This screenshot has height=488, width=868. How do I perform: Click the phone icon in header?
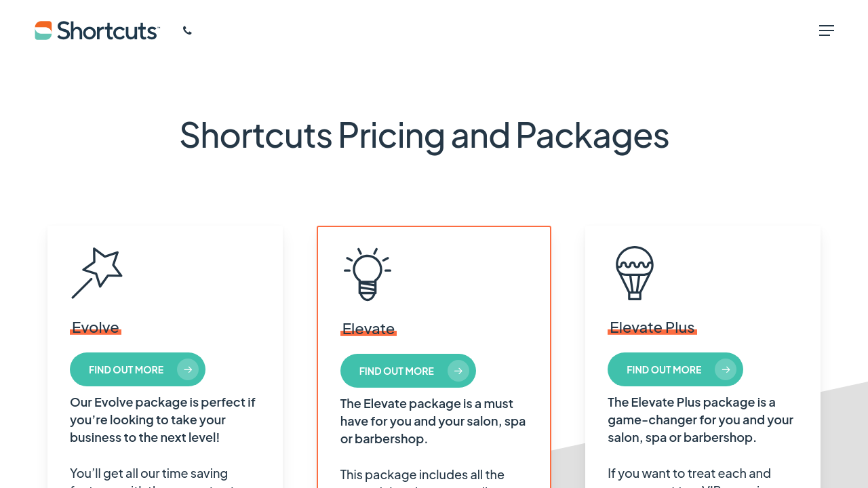[187, 30]
